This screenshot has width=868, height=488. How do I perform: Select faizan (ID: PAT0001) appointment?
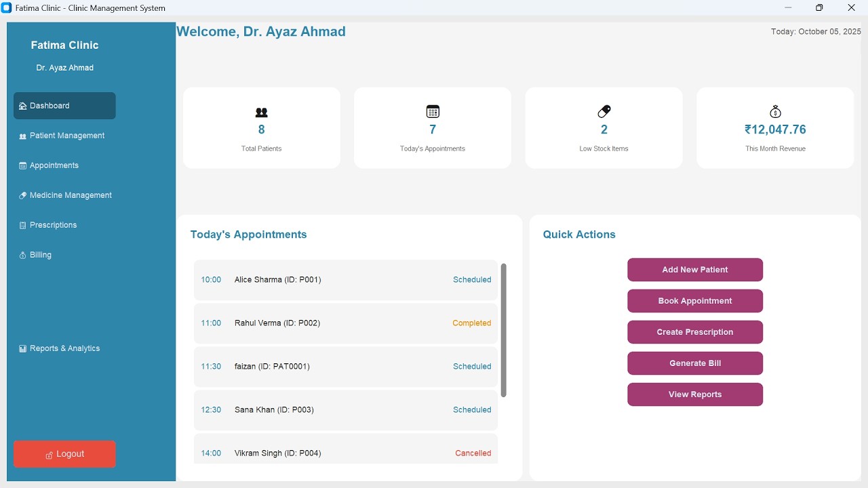point(346,367)
